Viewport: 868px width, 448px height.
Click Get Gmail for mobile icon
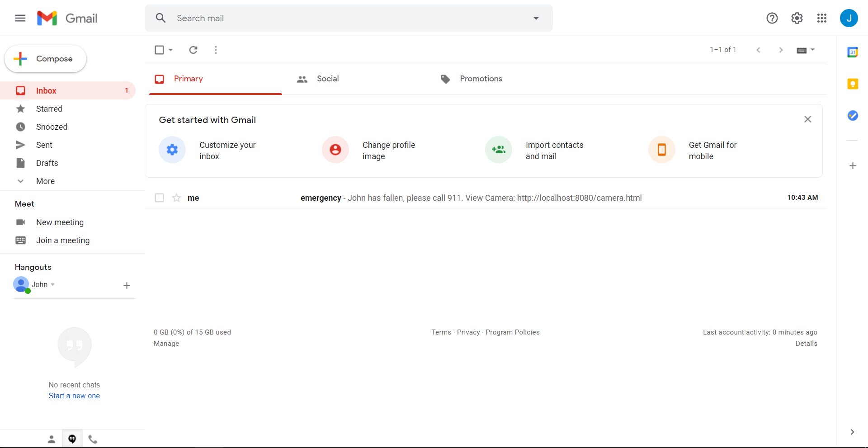tap(662, 150)
